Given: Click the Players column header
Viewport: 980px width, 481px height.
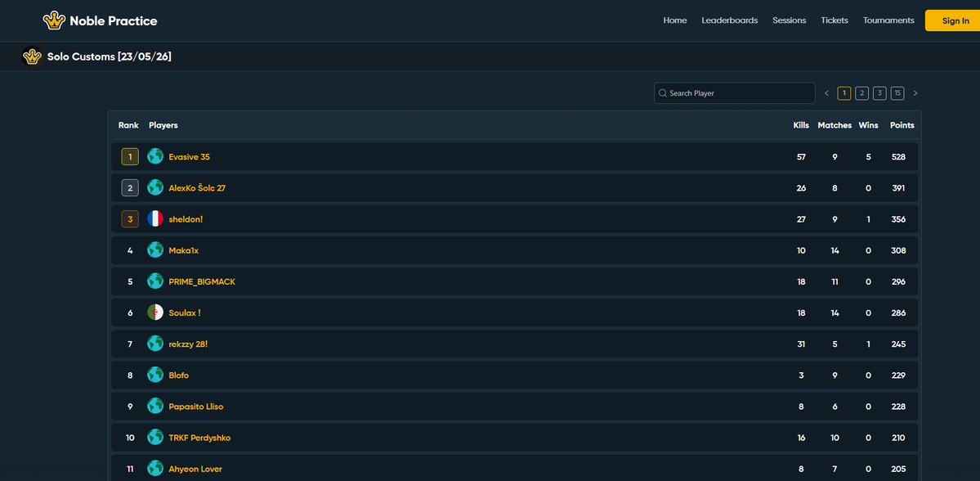Looking at the screenshot, I should pyautogui.click(x=163, y=125).
